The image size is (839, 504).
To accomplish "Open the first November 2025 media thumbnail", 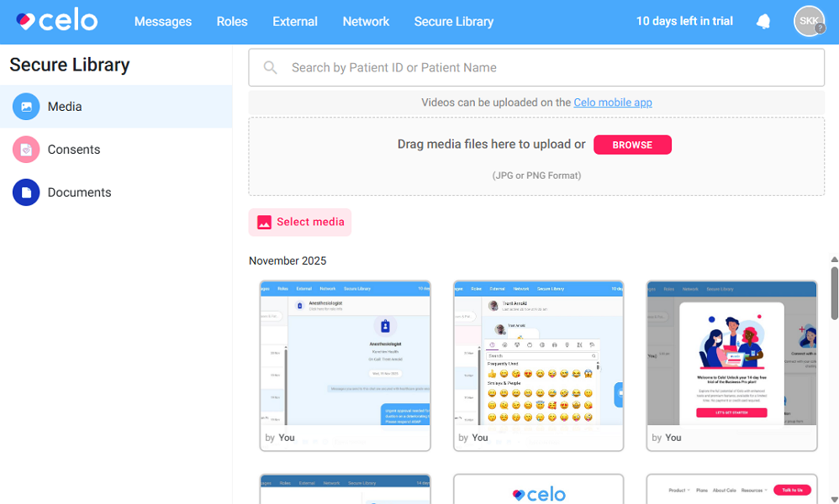I will coord(345,365).
